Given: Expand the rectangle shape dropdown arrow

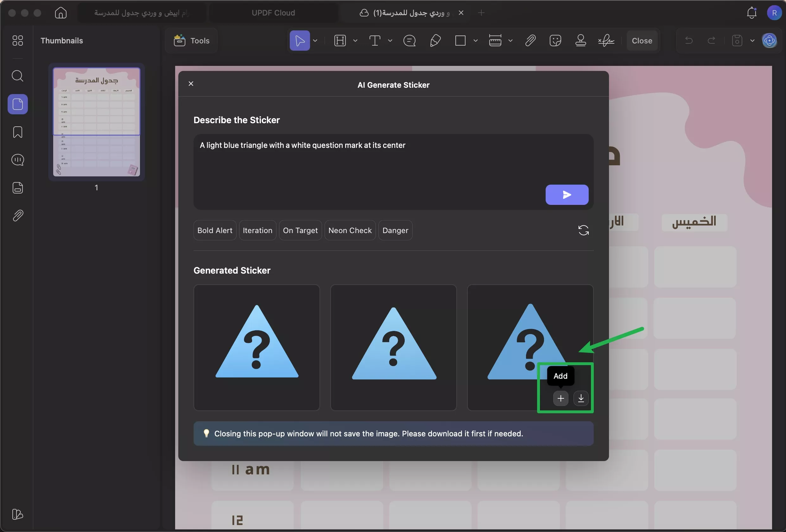Looking at the screenshot, I should [x=475, y=41].
